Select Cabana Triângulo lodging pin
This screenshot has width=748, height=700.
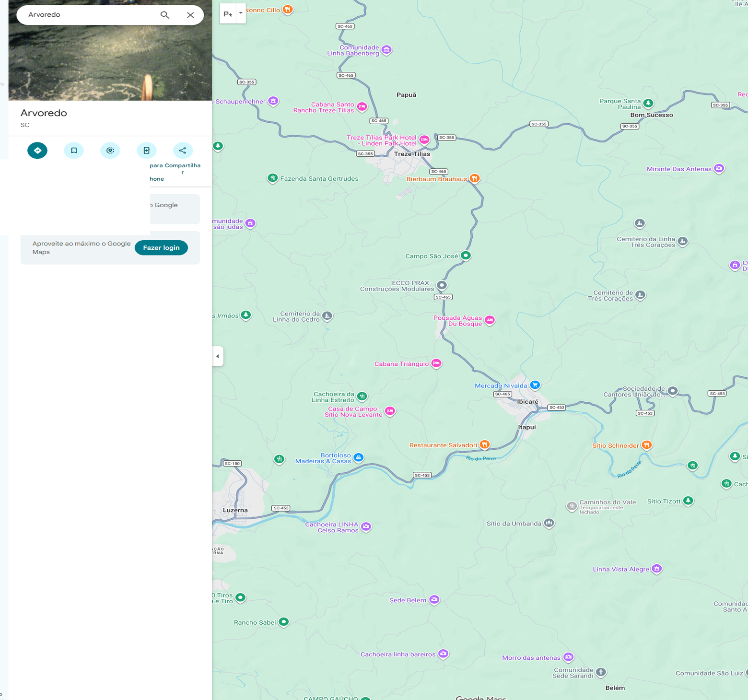(436, 363)
